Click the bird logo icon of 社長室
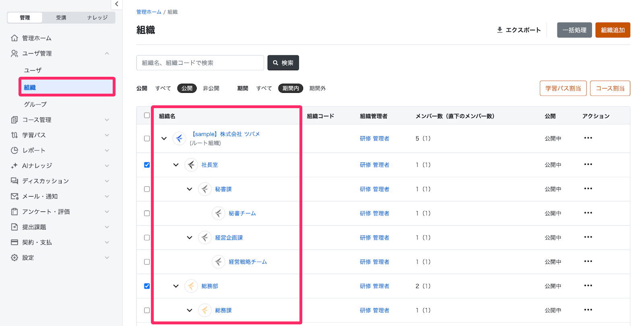Image resolution: width=644 pixels, height=326 pixels. point(191,165)
